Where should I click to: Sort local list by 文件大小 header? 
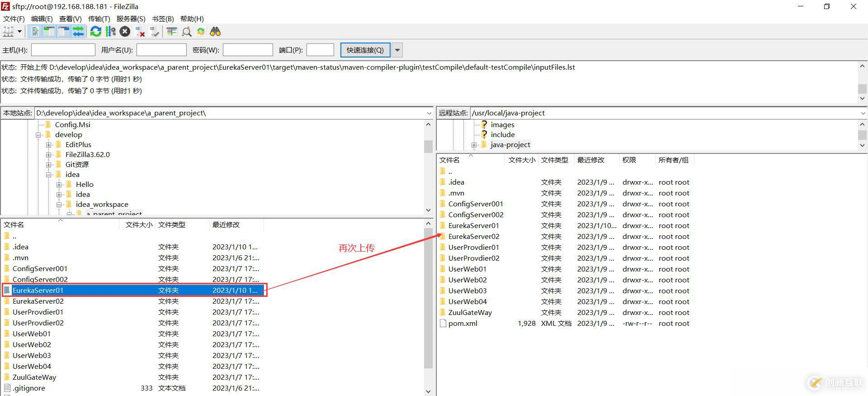tap(137, 224)
